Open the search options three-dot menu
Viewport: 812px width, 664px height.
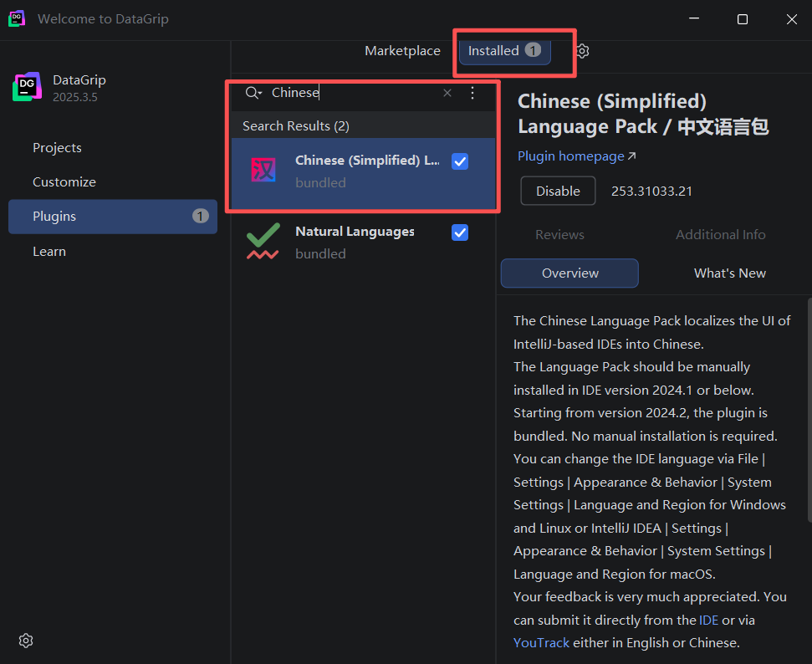[x=472, y=93]
